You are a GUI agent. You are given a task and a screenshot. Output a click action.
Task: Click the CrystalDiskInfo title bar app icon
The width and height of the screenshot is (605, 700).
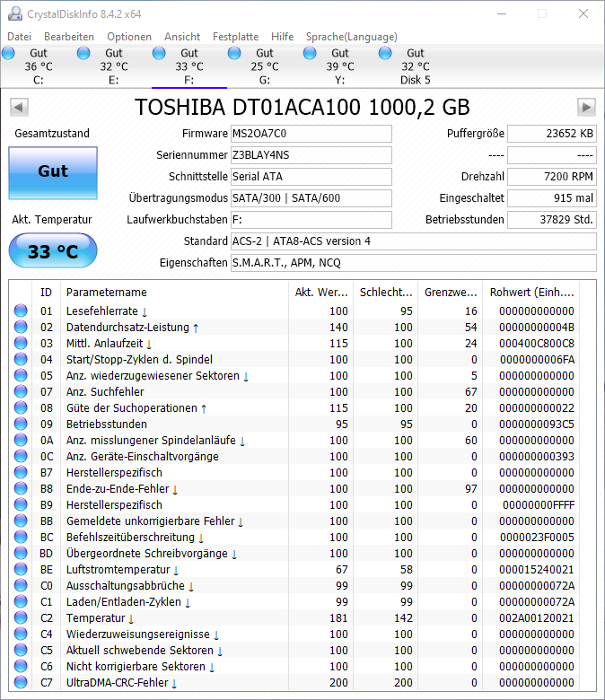point(14,13)
